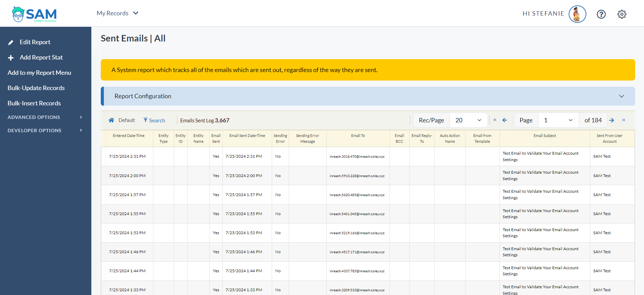Click the Search filter icon
This screenshot has height=295, width=644.
146,120
